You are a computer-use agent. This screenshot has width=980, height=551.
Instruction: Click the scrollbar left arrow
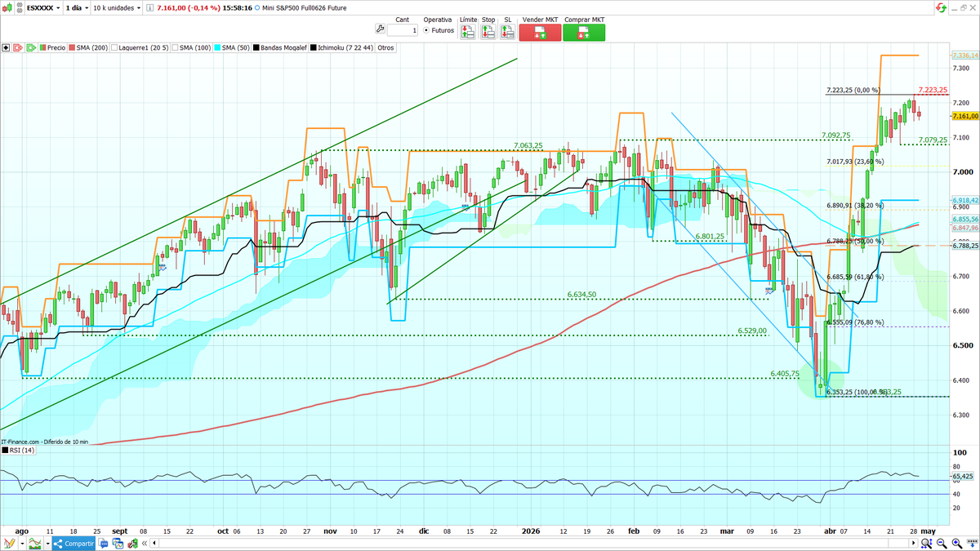click(x=154, y=544)
